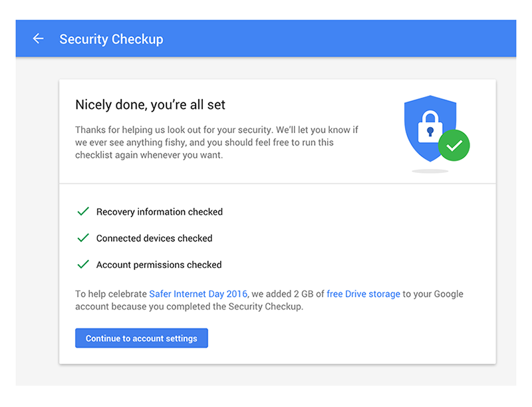Click checkmark next to Account permissions checked

pyautogui.click(x=83, y=265)
